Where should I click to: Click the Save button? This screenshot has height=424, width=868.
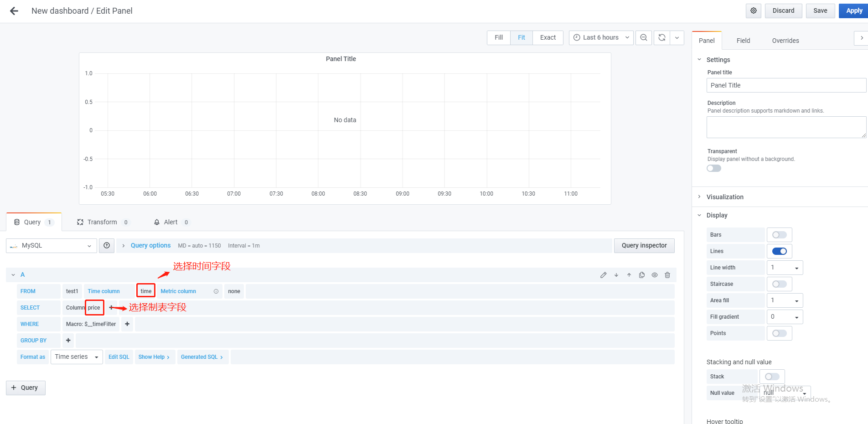820,11
